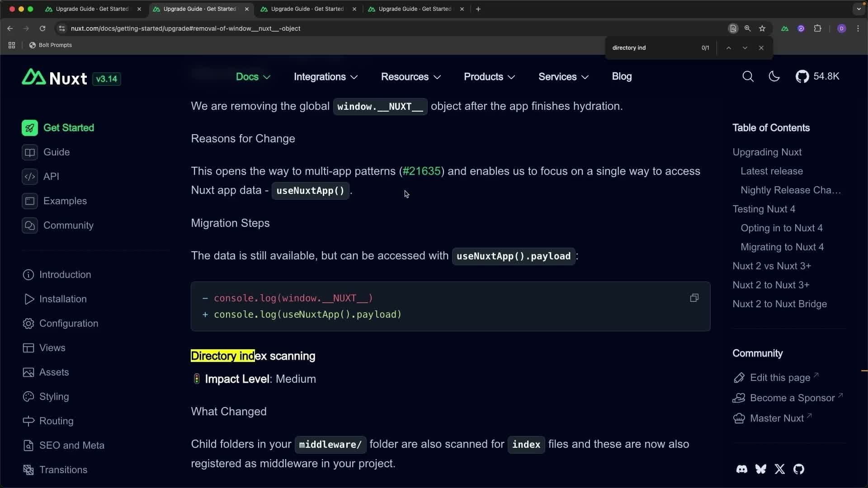Switch to the first Upgrade Guide tab
The image size is (868, 488).
92,9
